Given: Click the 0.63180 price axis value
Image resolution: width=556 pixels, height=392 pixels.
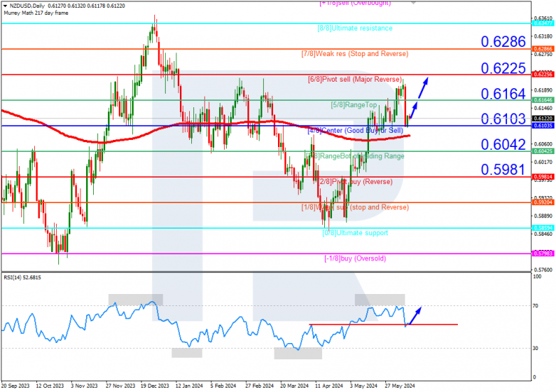Looking at the screenshot, I should point(543,36).
